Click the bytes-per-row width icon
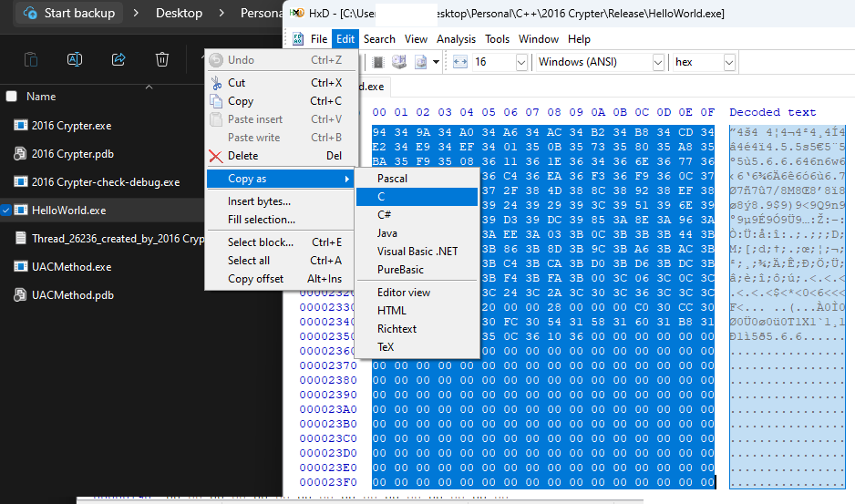 point(459,62)
